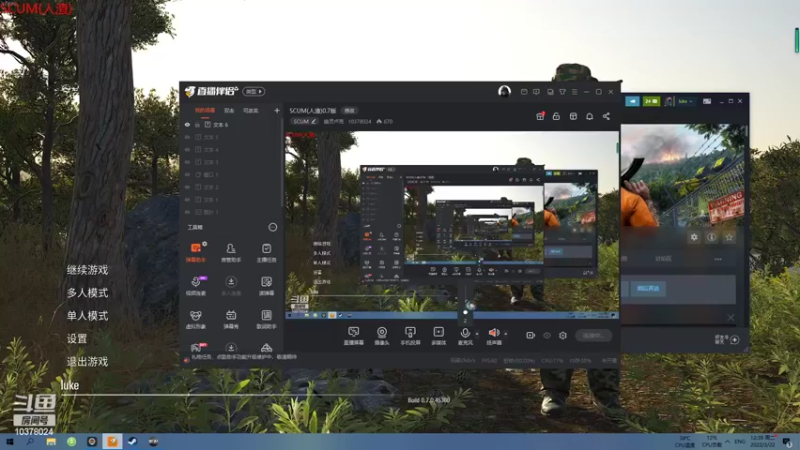
Task: Toggle preview eye icon in bottom bar
Action: 546,335
